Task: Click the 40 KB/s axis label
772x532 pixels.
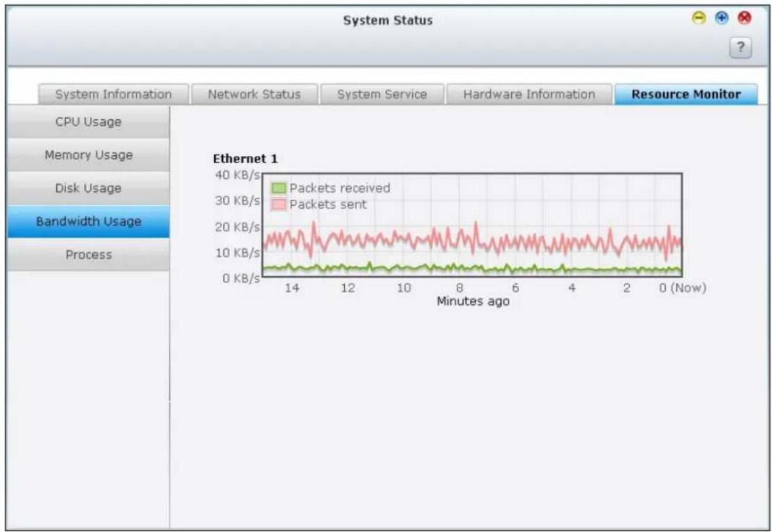Action: click(x=237, y=175)
